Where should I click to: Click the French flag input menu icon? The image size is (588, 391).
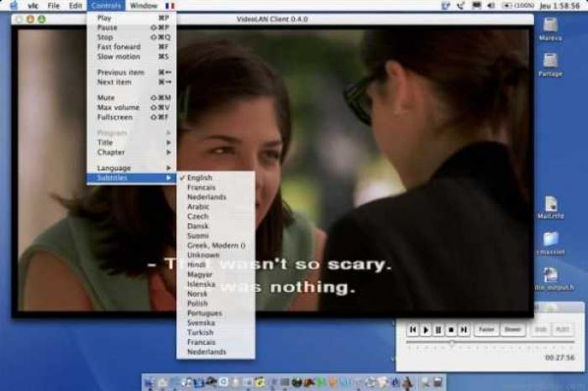pyautogui.click(x=170, y=6)
